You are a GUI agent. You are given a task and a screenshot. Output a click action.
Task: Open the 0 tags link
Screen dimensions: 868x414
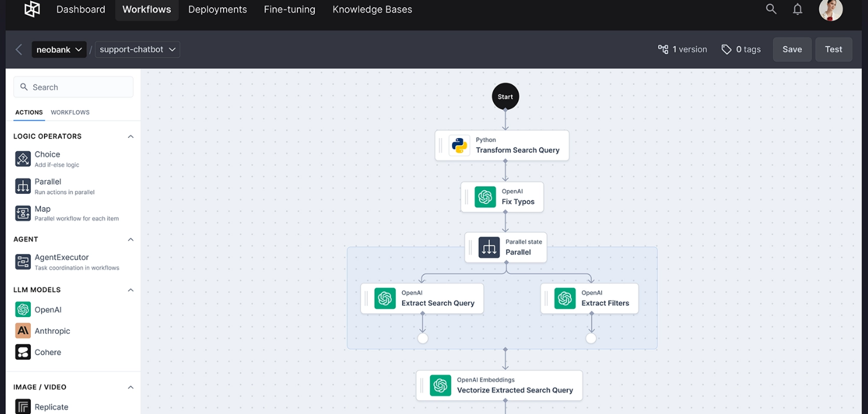741,49
